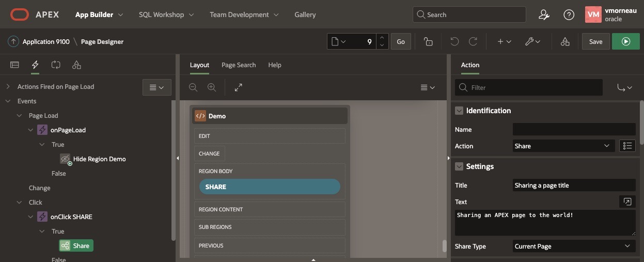Open the Shared Components icon in toolbar
Screen dimensions: 644x262
[x=565, y=42]
